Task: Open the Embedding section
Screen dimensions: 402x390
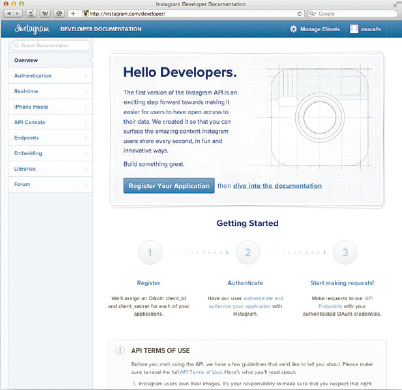Action: [50, 153]
